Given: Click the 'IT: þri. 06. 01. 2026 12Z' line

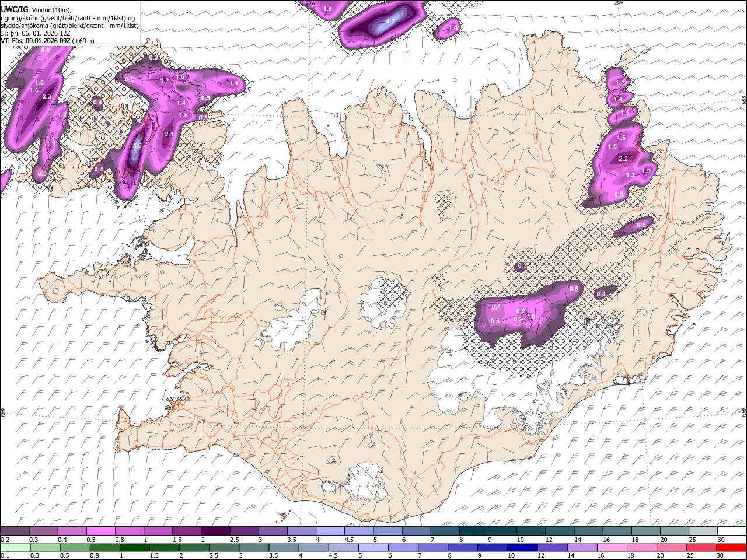Looking at the screenshot, I should [x=35, y=33].
